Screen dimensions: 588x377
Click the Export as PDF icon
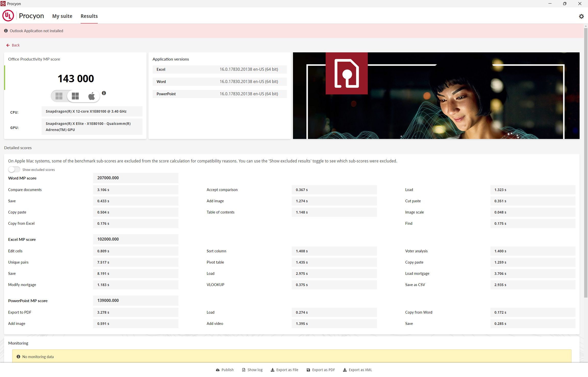(x=308, y=370)
